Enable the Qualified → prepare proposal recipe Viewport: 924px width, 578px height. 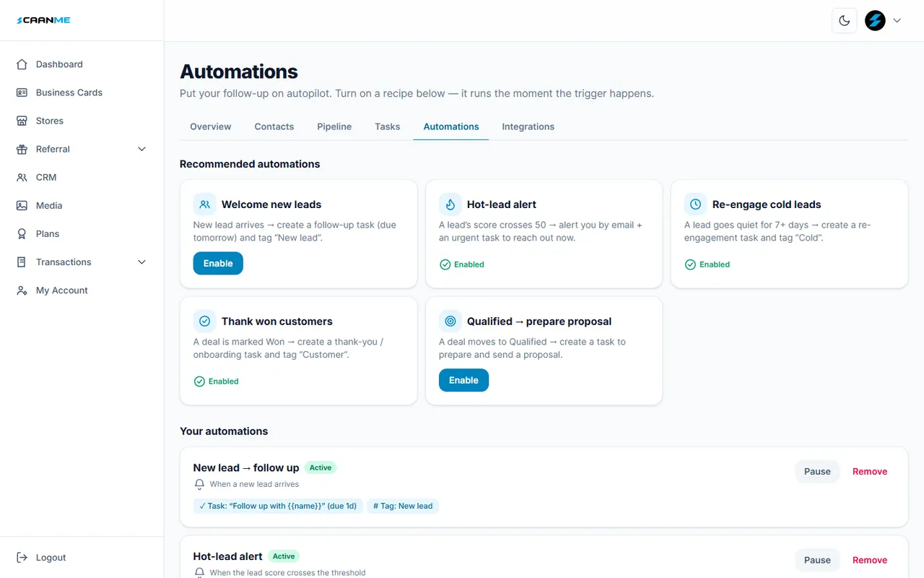[x=463, y=380]
